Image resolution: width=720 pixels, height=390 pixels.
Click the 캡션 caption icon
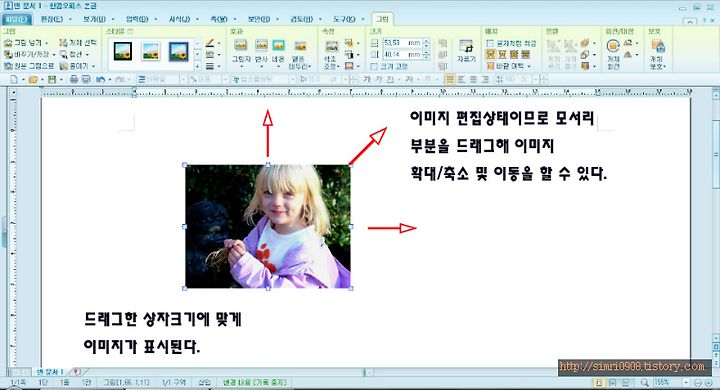tap(63, 55)
